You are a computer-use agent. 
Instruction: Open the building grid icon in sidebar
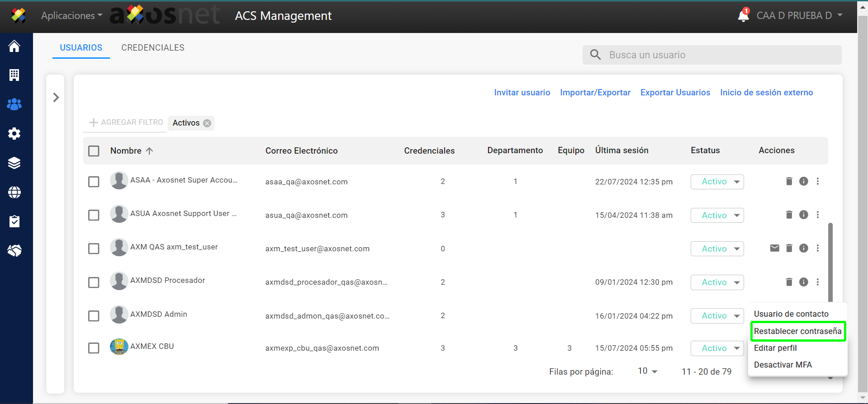pyautogui.click(x=14, y=75)
